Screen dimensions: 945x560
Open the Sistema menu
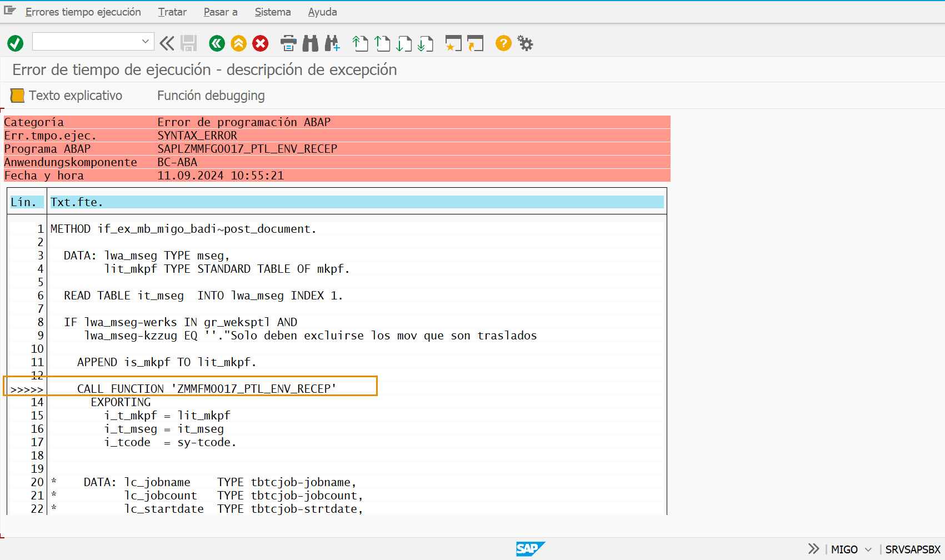click(x=272, y=12)
